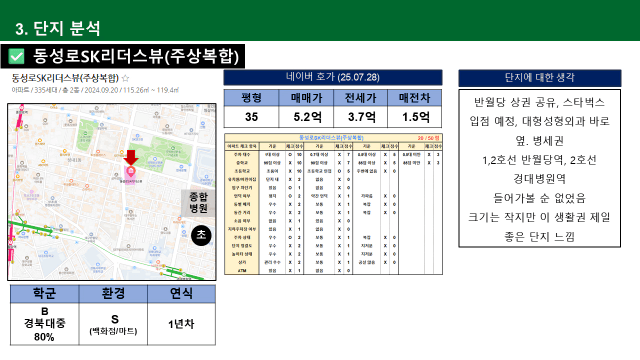Click the 전세가 column header
Image resolution: width=640 pixels, height=360 pixels.
(x=360, y=98)
